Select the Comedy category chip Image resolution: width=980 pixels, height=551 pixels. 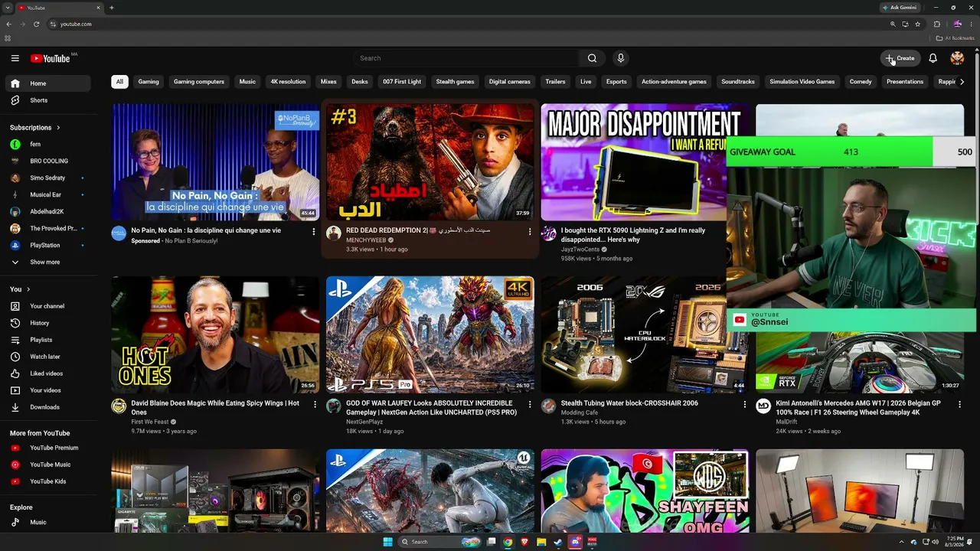861,82
